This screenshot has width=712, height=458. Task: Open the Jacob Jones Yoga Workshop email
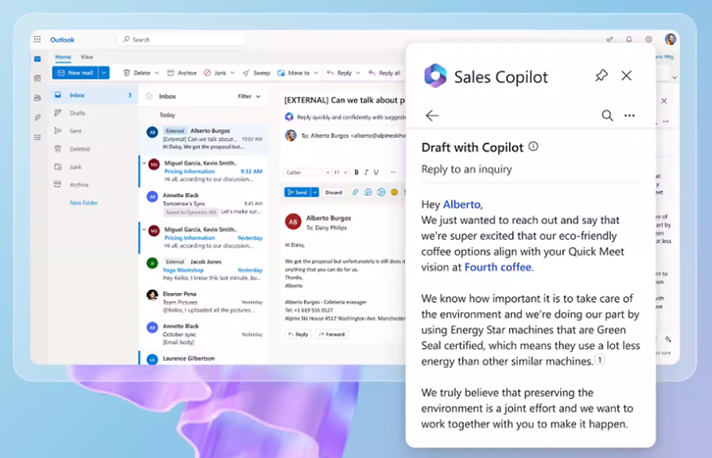point(203,270)
